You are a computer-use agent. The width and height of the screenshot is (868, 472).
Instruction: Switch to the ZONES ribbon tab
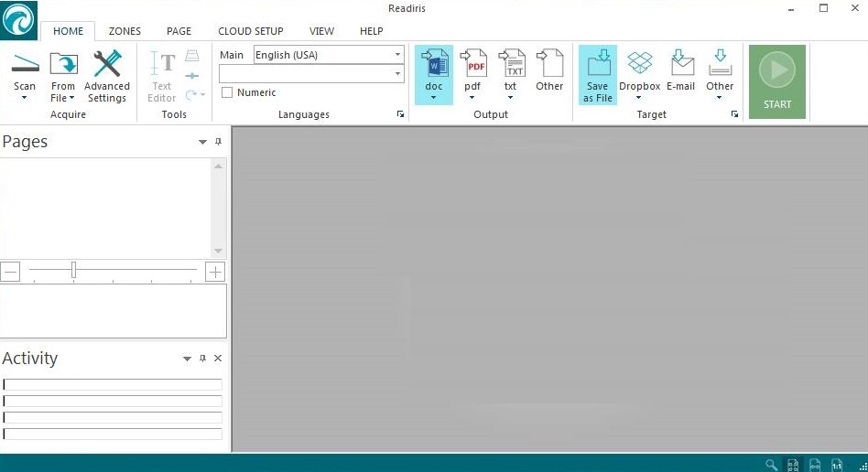(125, 31)
